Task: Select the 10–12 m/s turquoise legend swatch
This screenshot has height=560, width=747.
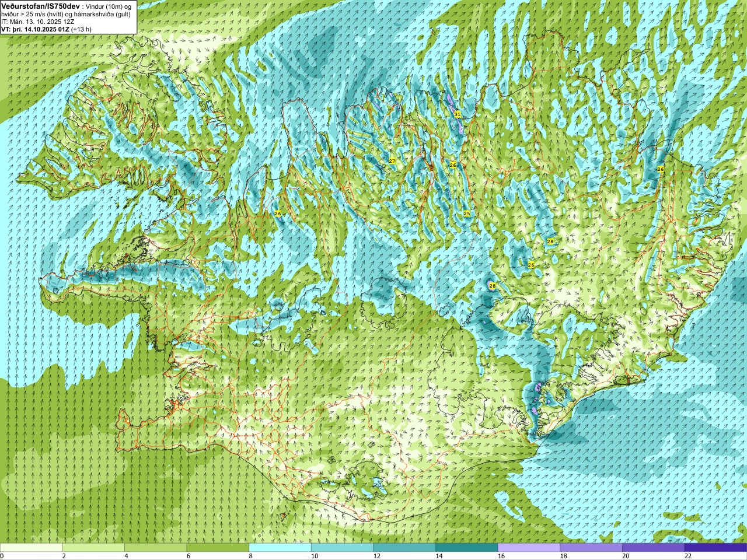Action: point(342,548)
